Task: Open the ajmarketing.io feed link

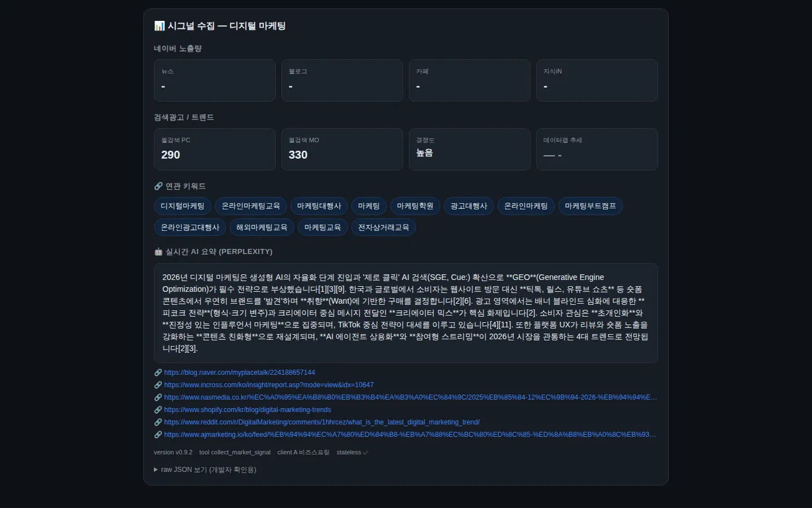Action: point(410,435)
